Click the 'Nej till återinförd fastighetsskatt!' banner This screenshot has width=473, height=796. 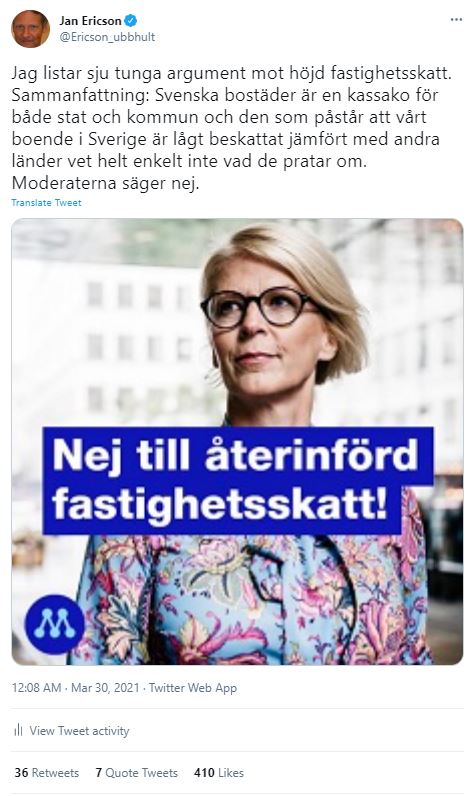(238, 480)
